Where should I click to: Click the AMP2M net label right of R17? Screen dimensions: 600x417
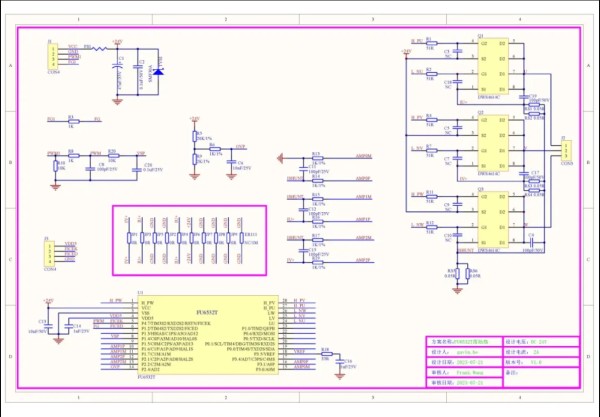(x=364, y=238)
